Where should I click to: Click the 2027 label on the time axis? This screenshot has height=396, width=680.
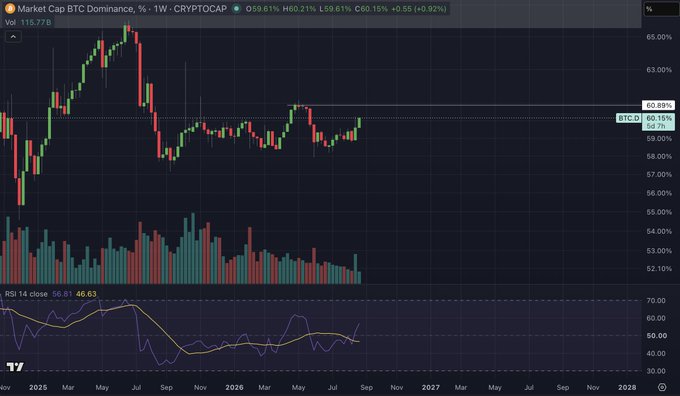[x=431, y=387]
